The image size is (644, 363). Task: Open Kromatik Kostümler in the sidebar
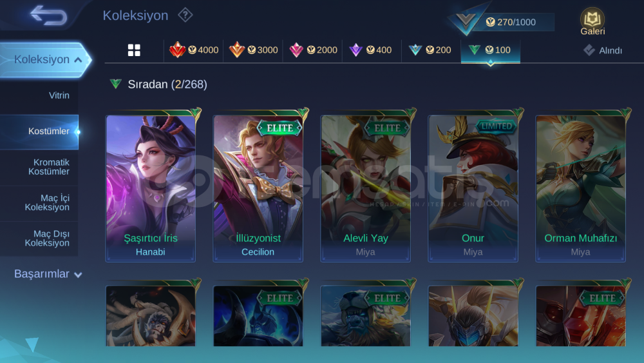point(39,167)
